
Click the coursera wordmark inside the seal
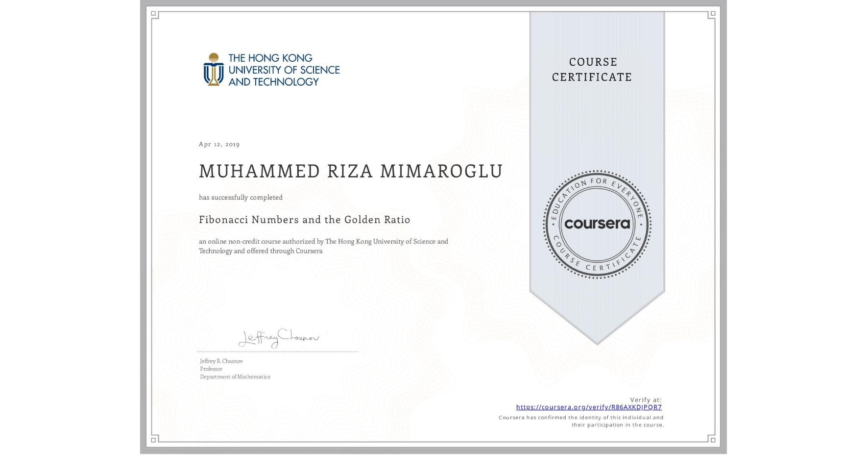596,224
